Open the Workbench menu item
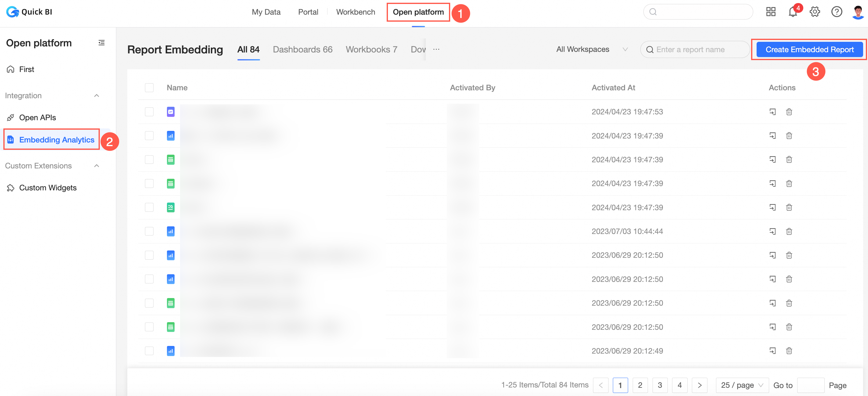 (355, 12)
